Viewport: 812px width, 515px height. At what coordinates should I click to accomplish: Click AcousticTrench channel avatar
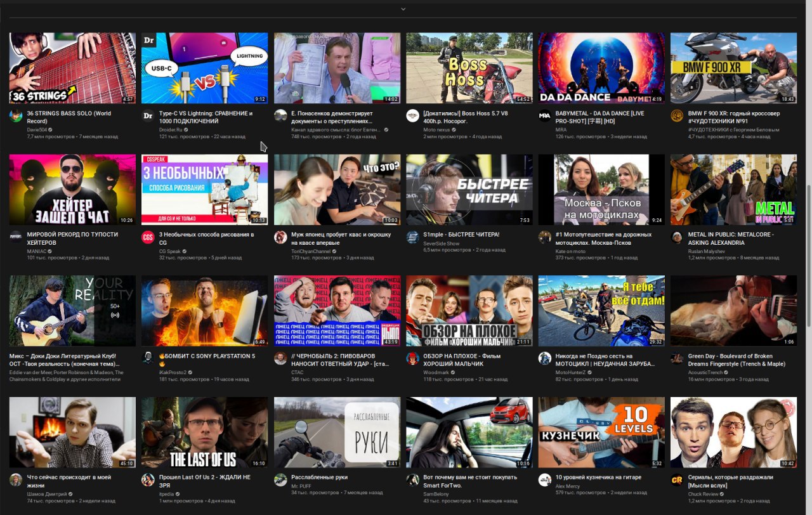(677, 358)
